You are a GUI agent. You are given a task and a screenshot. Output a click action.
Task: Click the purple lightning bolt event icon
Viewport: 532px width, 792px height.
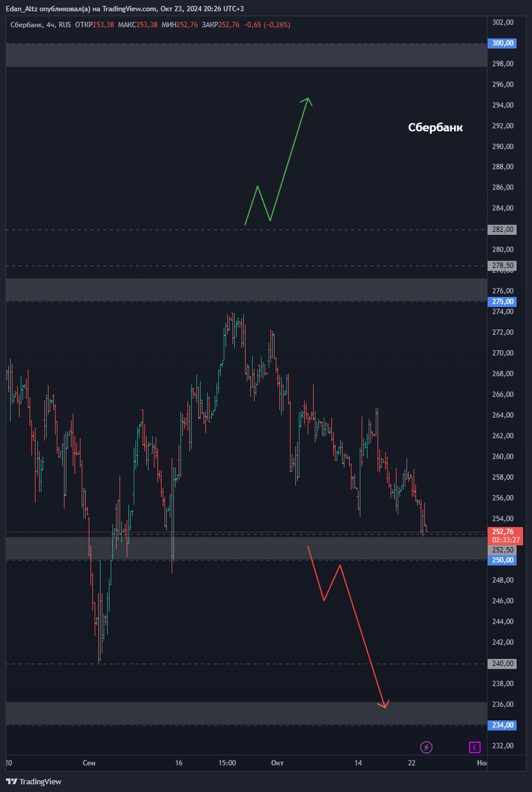coord(426,747)
